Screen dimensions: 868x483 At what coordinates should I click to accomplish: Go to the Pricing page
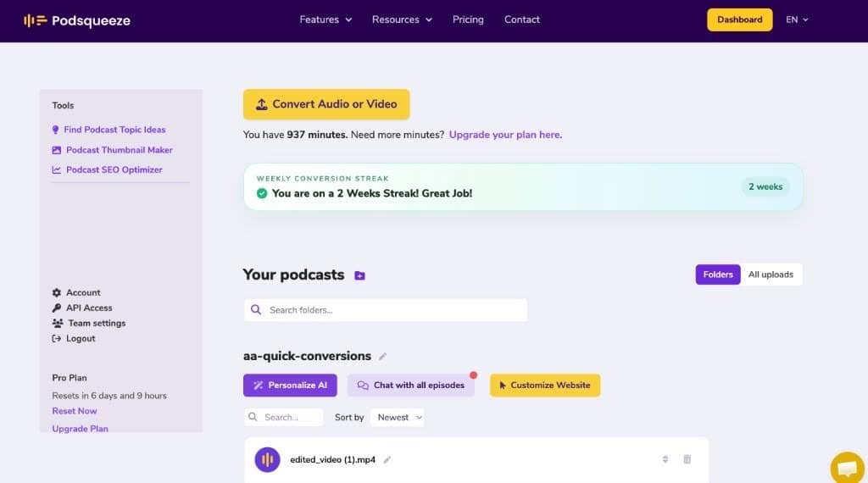(x=468, y=19)
